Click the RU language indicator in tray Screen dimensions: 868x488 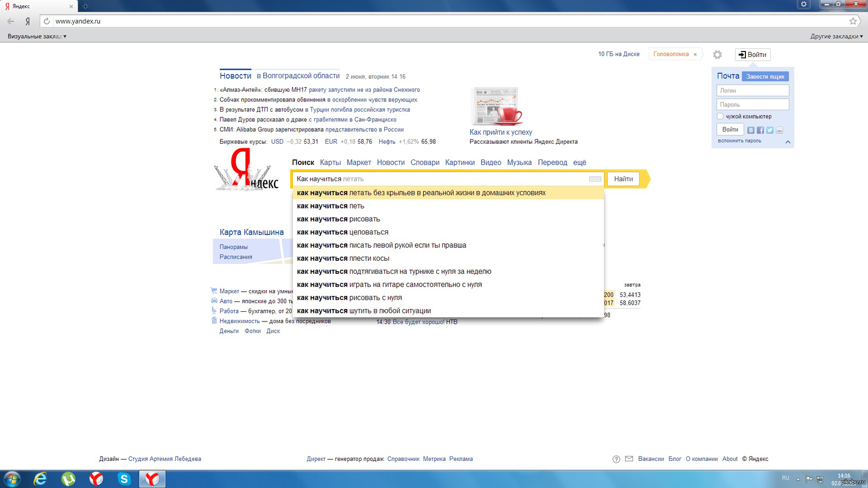click(x=786, y=478)
